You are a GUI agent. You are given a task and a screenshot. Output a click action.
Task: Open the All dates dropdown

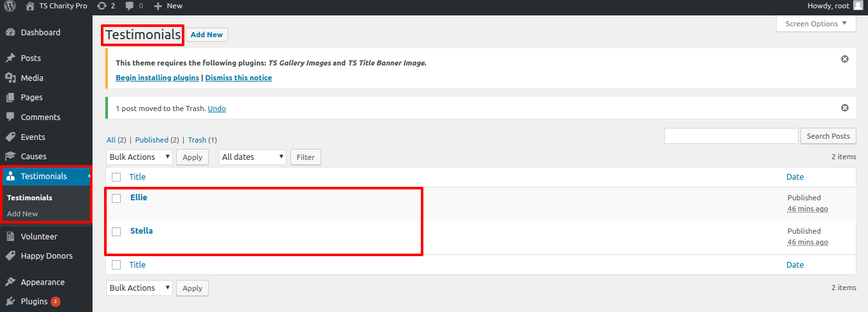click(x=252, y=157)
